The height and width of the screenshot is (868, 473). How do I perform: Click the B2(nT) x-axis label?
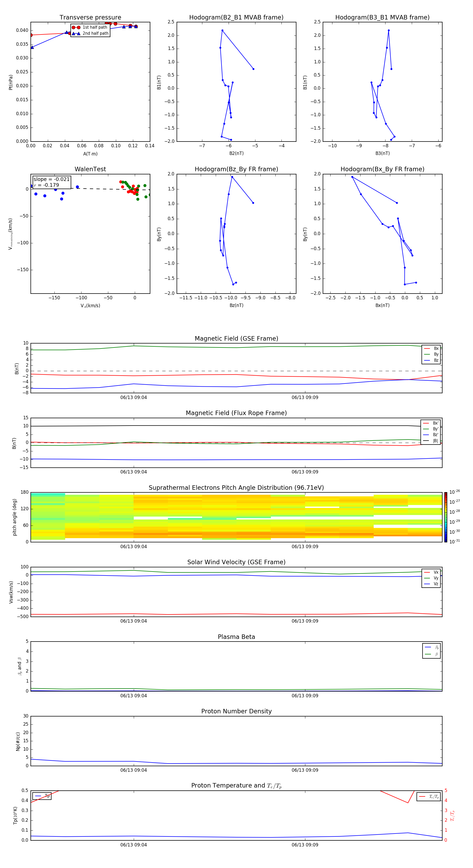(x=236, y=154)
